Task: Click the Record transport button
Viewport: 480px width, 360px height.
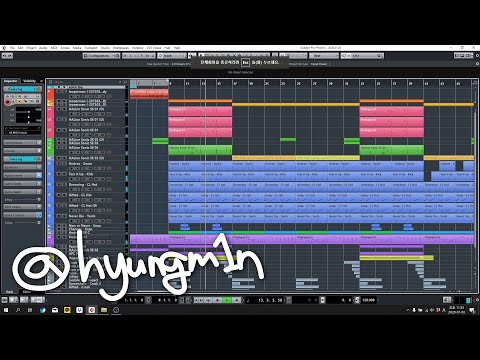Action: pyautogui.click(x=237, y=300)
